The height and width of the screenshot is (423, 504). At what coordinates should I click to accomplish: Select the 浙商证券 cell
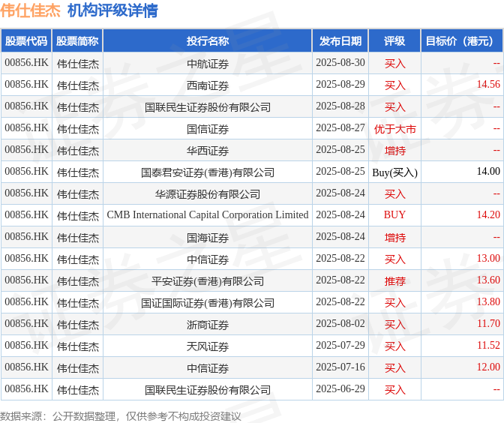click(x=207, y=325)
